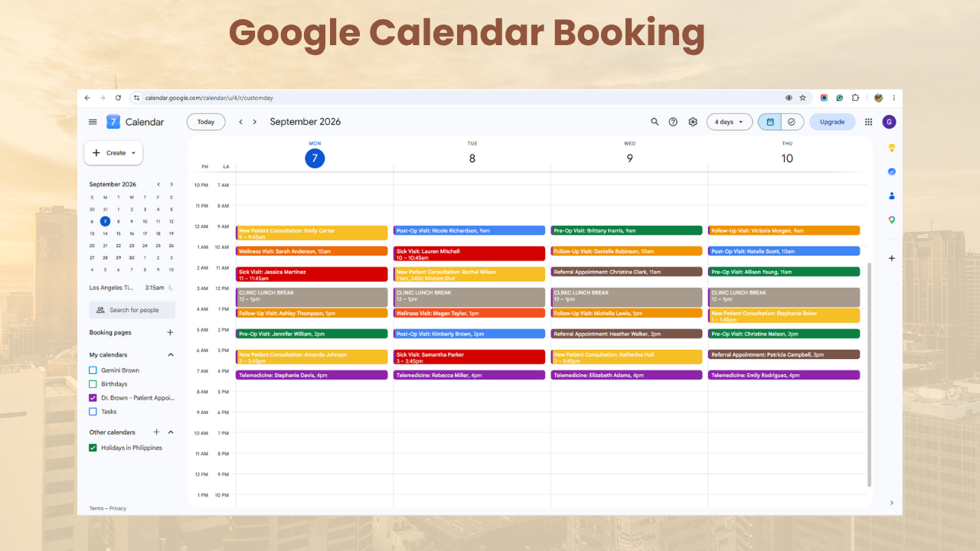Open the Support help question-mark icon

click(673, 122)
